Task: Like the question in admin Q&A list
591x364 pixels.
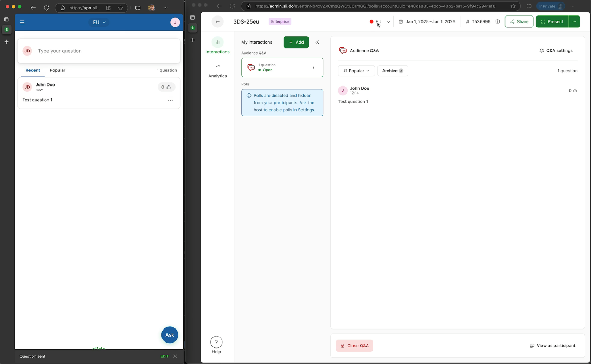Action: coord(575,91)
